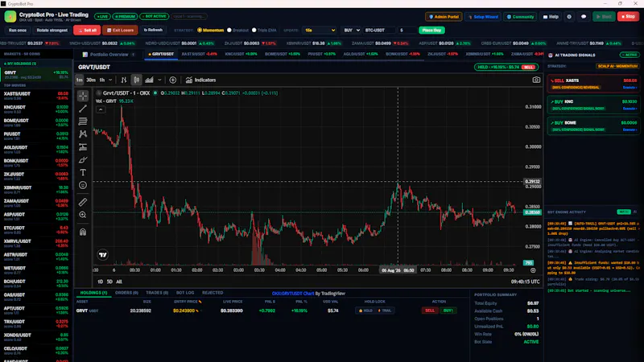
Task: Click the order amount input field
Action: point(407,30)
